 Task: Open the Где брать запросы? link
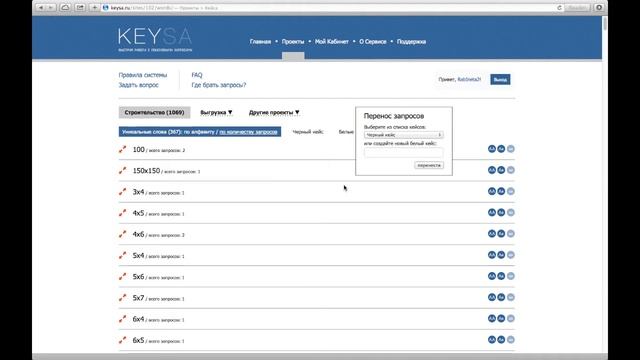click(x=219, y=85)
